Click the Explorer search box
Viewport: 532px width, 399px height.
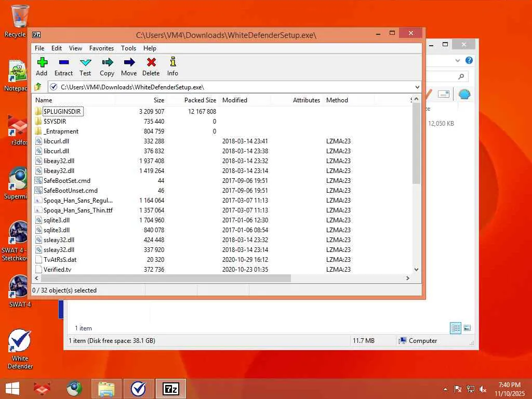[447, 77]
